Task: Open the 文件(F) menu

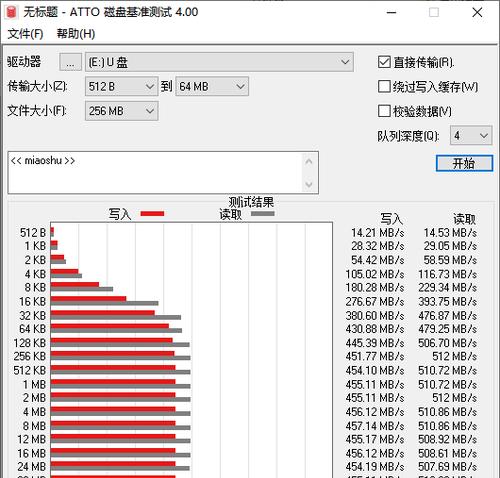Action: pos(25,34)
